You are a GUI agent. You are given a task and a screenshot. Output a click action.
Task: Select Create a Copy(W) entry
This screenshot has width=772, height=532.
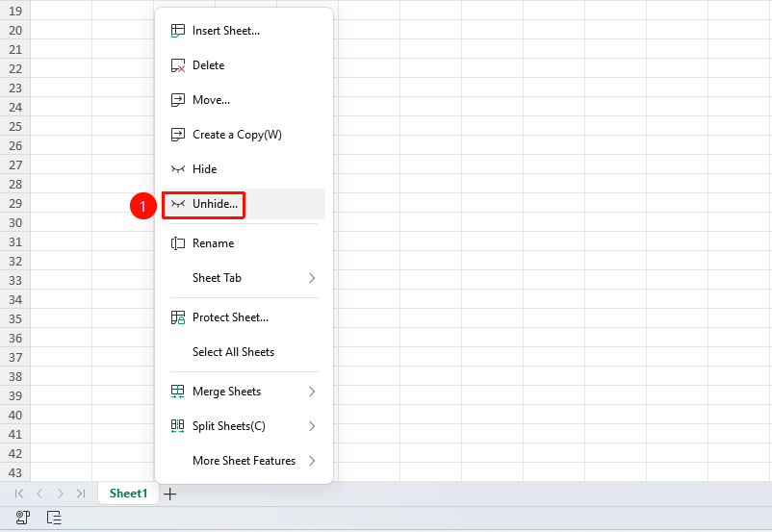point(244,135)
